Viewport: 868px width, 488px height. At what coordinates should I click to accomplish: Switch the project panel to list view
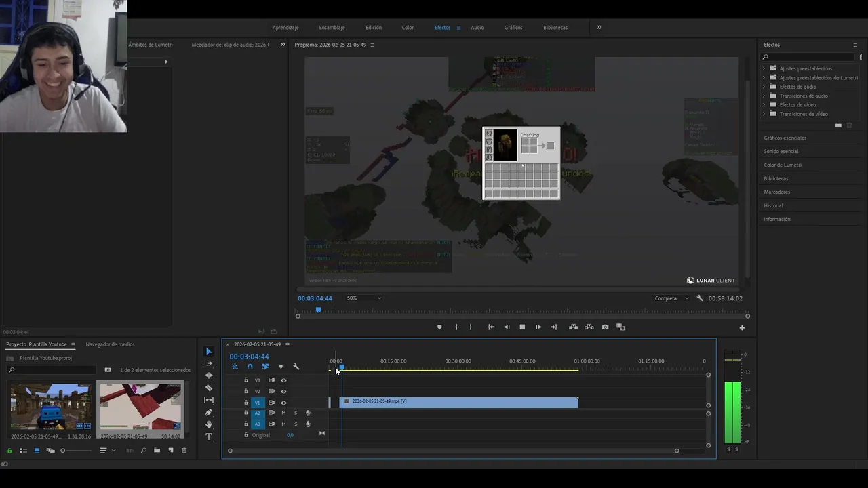pyautogui.click(x=23, y=450)
